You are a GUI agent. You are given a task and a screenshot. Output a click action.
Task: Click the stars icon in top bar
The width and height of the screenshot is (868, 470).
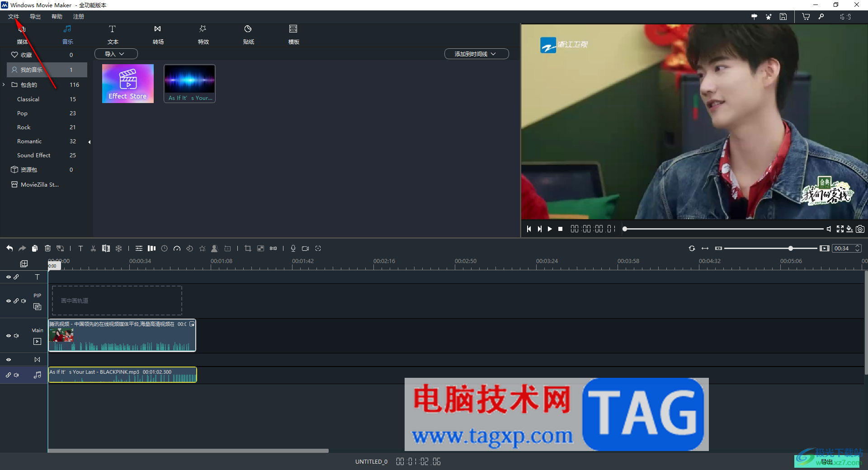click(769, 17)
